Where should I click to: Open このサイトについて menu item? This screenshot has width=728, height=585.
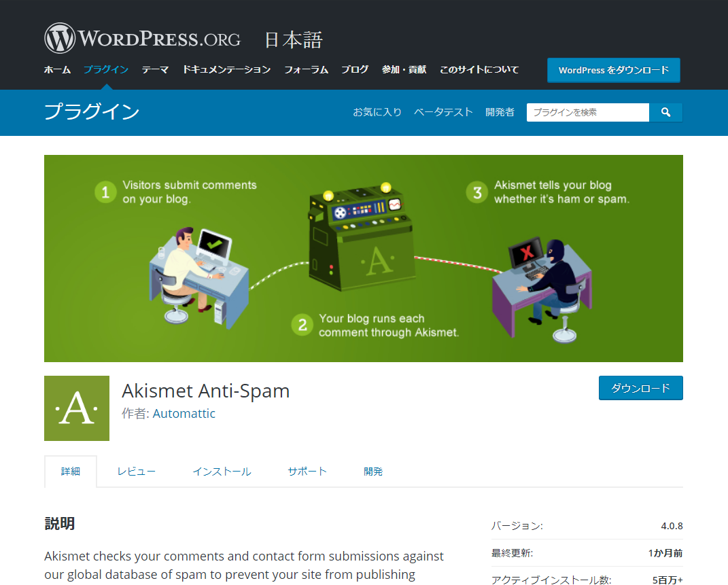[x=479, y=69]
